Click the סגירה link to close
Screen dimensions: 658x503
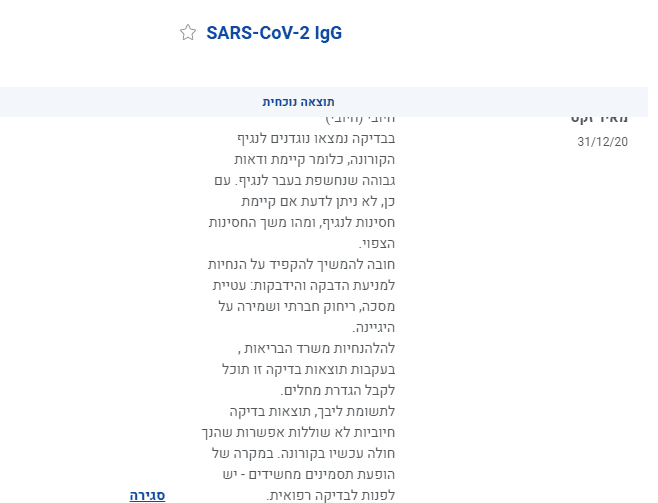pyautogui.click(x=147, y=495)
